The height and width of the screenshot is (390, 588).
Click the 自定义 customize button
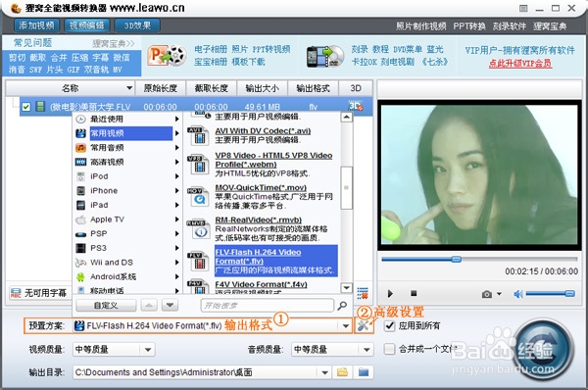pyautogui.click(x=106, y=306)
